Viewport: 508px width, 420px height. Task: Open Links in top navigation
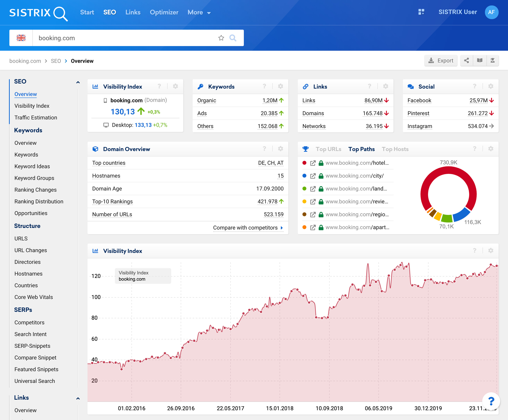point(133,12)
